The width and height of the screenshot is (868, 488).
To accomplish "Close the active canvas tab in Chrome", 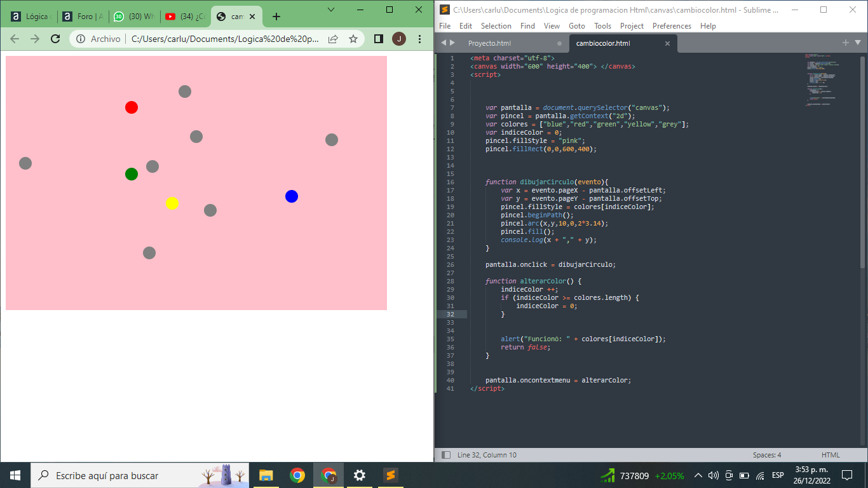I will tap(252, 17).
